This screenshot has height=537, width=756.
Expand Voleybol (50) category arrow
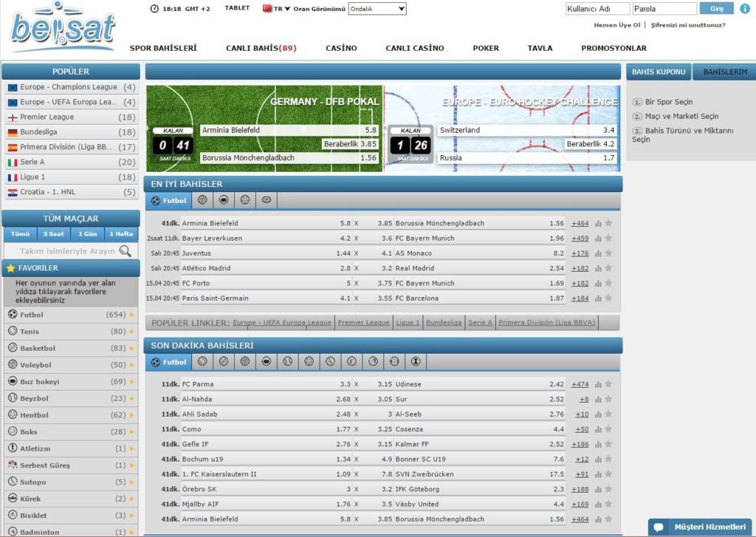132,365
